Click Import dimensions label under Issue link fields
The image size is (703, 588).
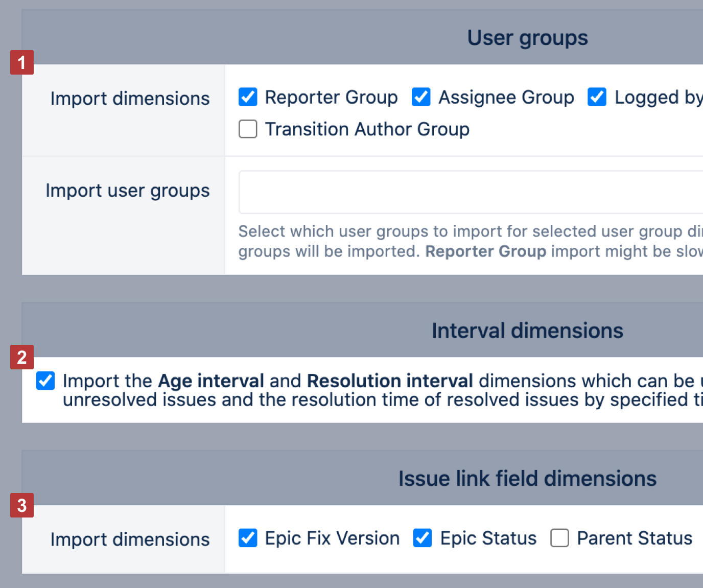coord(130,539)
